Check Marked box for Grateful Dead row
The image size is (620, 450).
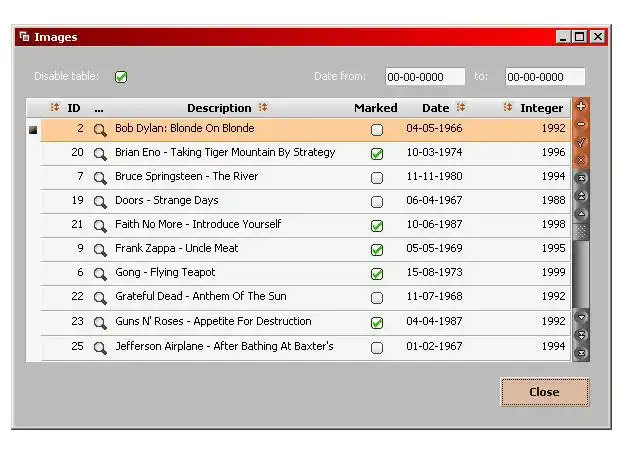(x=377, y=298)
